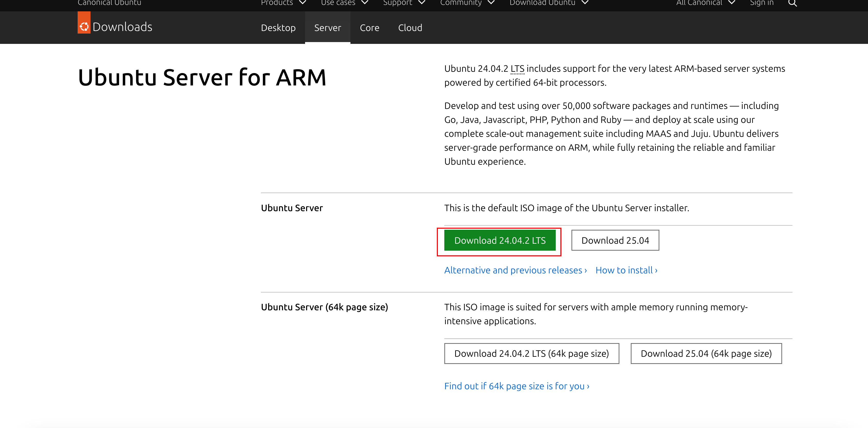868x428 pixels.
Task: Click paragraph starting 'Develop and test using'
Action: click(611, 133)
